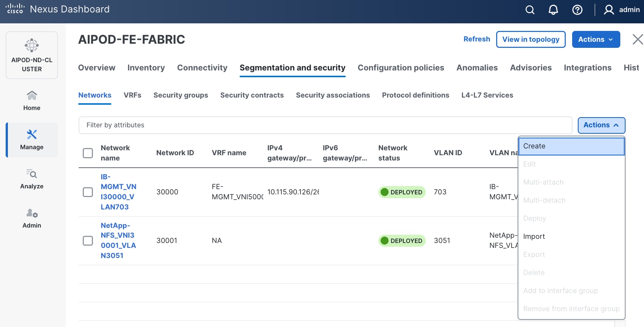Screen dimensions: 644x327
Task: Open the help question mark icon
Action: pyautogui.click(x=577, y=10)
